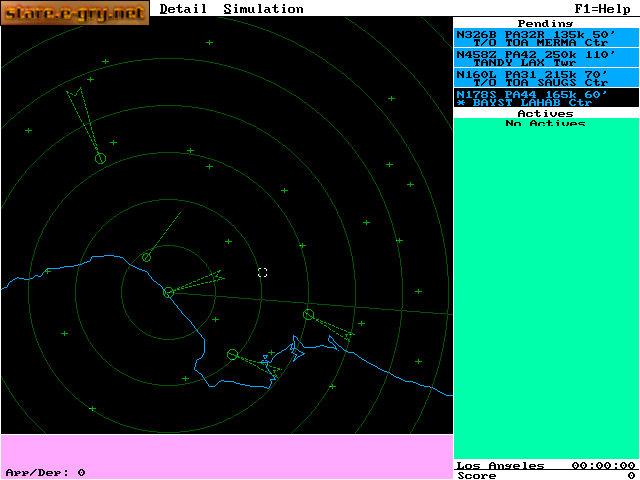Click the Los Angeles sector name
The image size is (640, 480).
click(x=500, y=465)
